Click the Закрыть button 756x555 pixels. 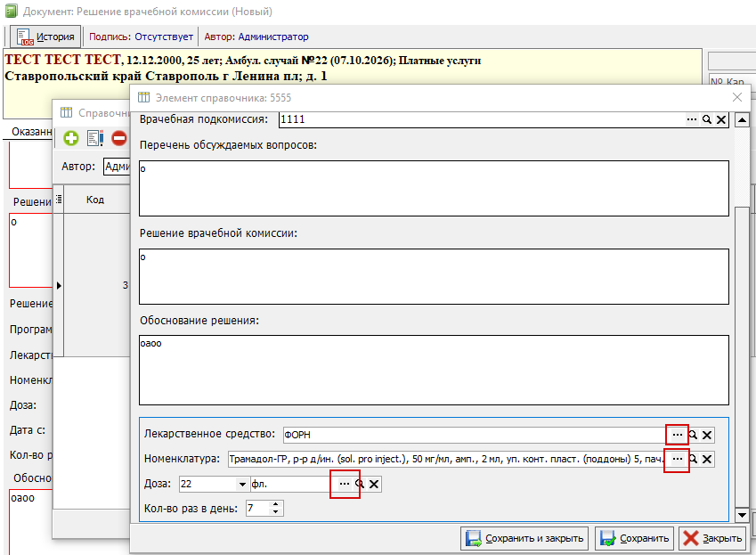coord(712,538)
